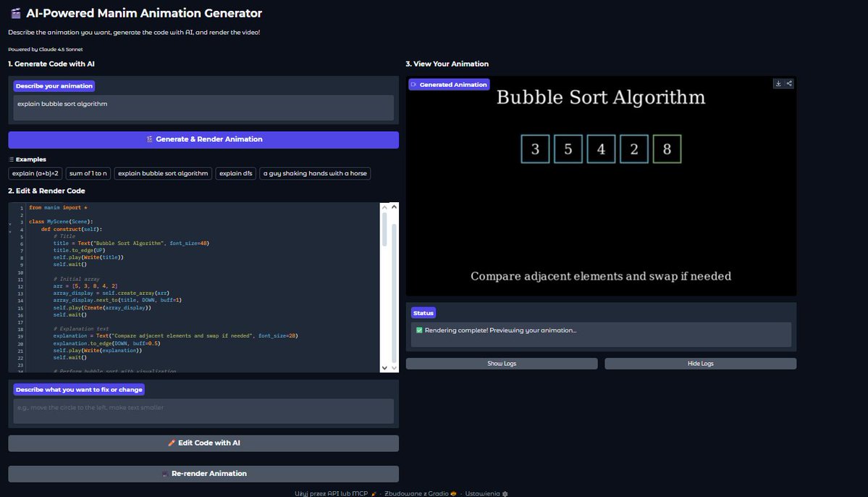Open Ustawienia settings in footer

click(x=486, y=493)
